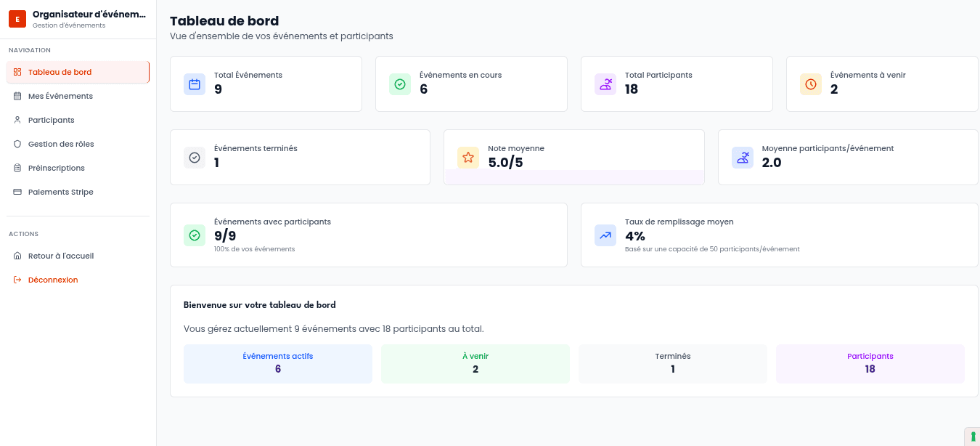Viewport: 980px width, 446px height.
Task: Click the red E logo in sidebar header
Action: tap(17, 19)
